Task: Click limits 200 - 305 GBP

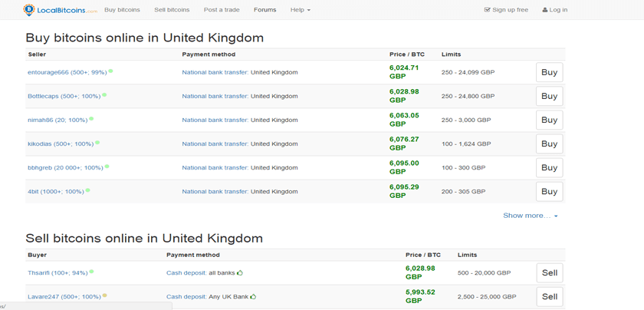Action: point(463,192)
